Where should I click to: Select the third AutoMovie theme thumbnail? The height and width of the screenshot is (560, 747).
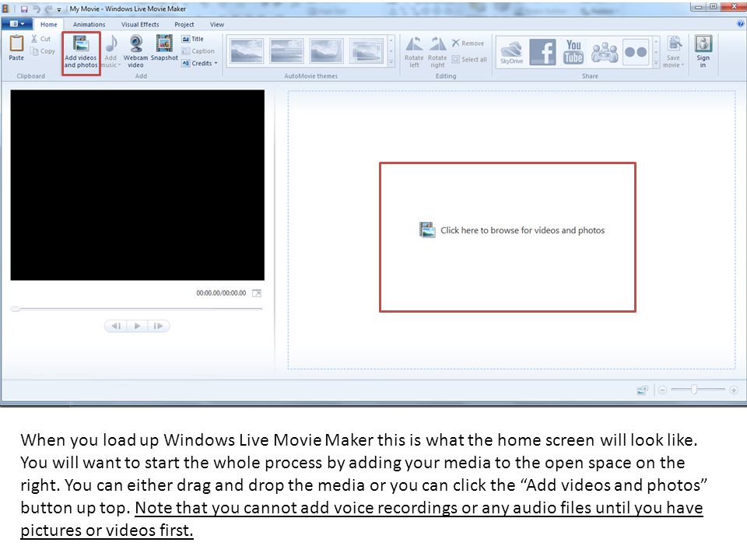tap(326, 51)
